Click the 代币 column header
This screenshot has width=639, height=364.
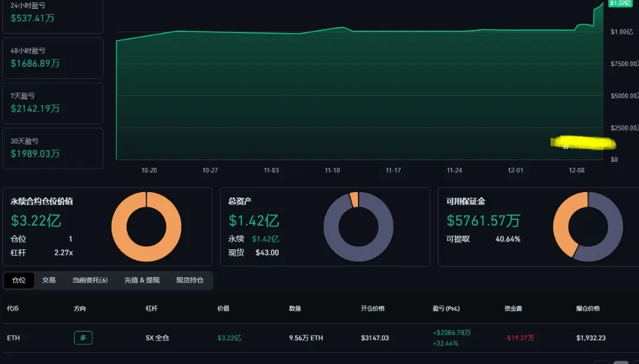pos(12,308)
